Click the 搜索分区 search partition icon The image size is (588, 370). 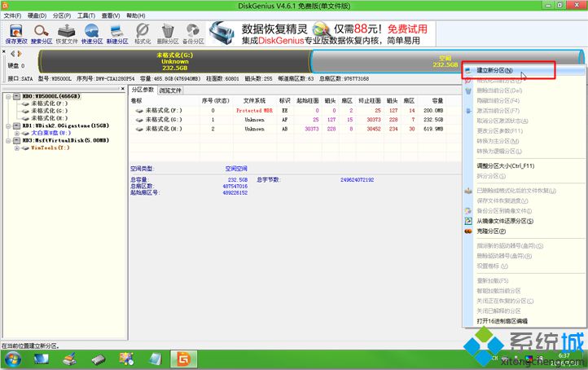click(x=42, y=34)
